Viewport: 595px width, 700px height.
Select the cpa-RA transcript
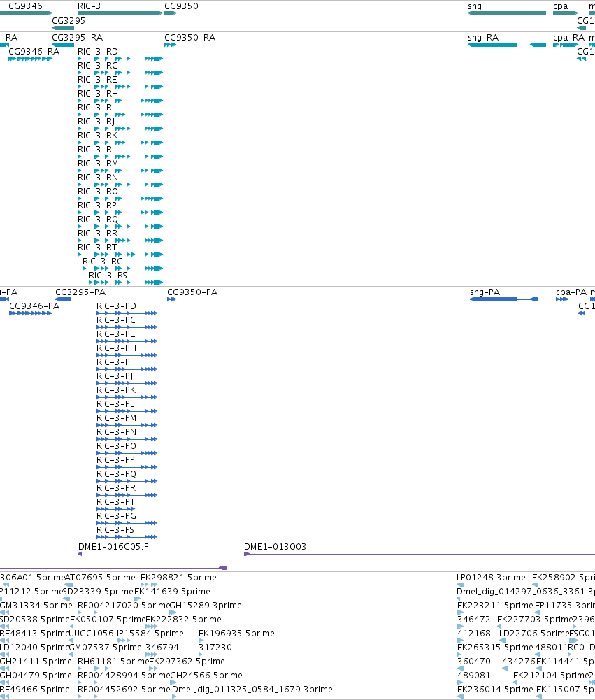(566, 45)
